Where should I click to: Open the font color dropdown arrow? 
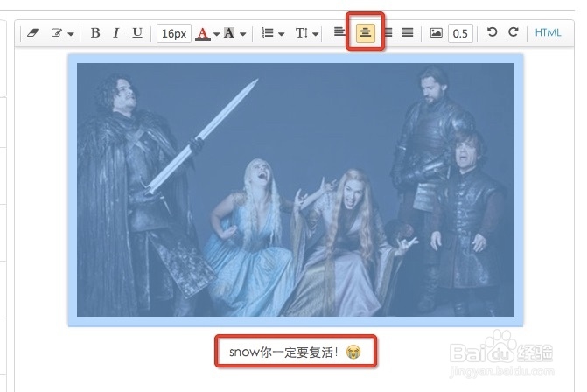[x=216, y=34]
